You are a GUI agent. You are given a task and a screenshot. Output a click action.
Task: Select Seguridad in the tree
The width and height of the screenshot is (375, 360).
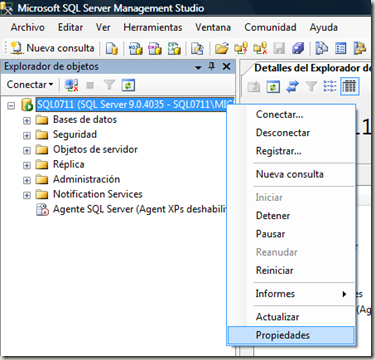(x=75, y=134)
